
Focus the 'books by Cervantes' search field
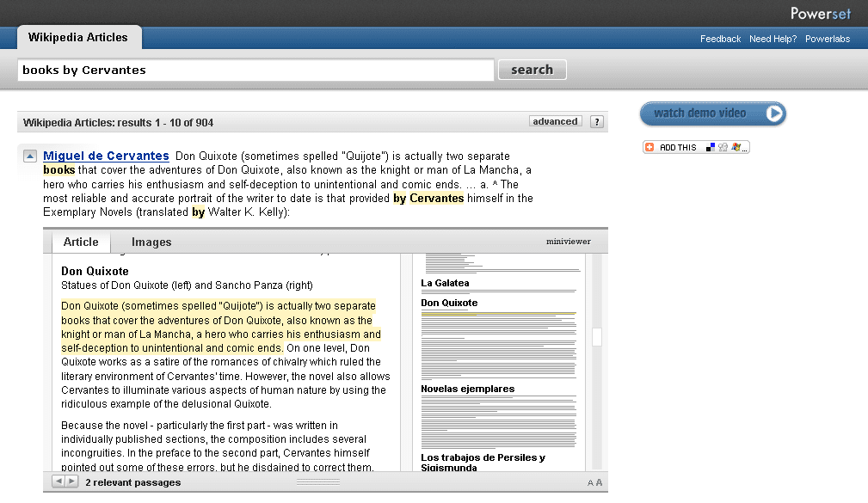pyautogui.click(x=255, y=71)
